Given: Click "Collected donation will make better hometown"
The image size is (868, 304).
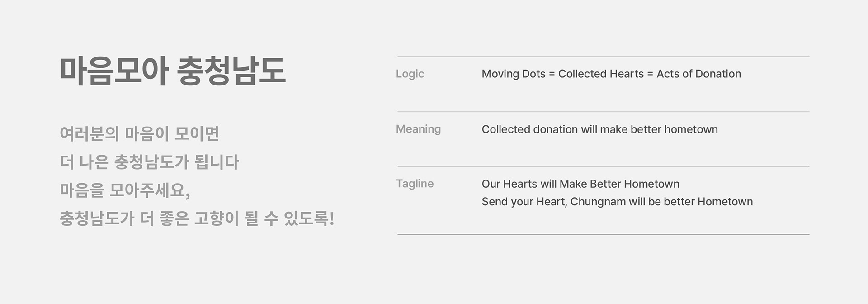Looking at the screenshot, I should (x=599, y=129).
